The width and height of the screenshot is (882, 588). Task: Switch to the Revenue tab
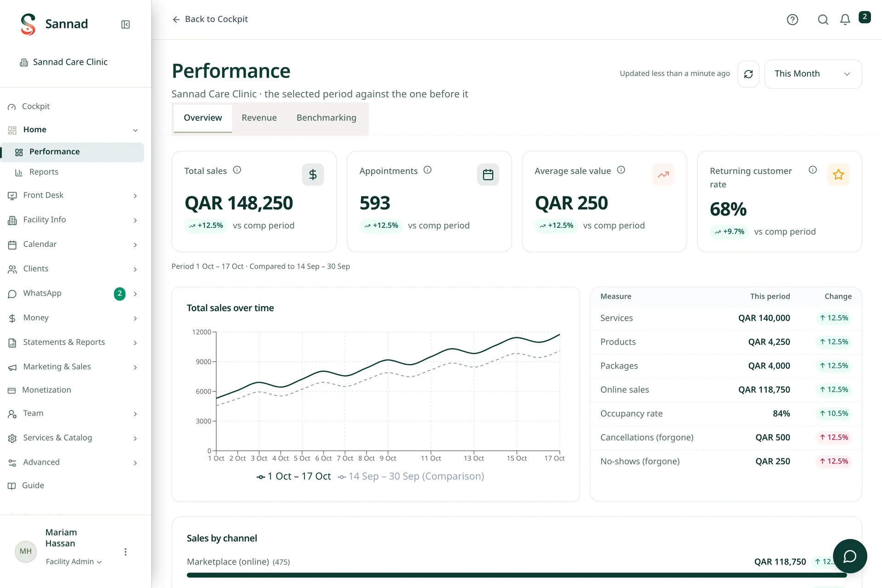pos(259,118)
